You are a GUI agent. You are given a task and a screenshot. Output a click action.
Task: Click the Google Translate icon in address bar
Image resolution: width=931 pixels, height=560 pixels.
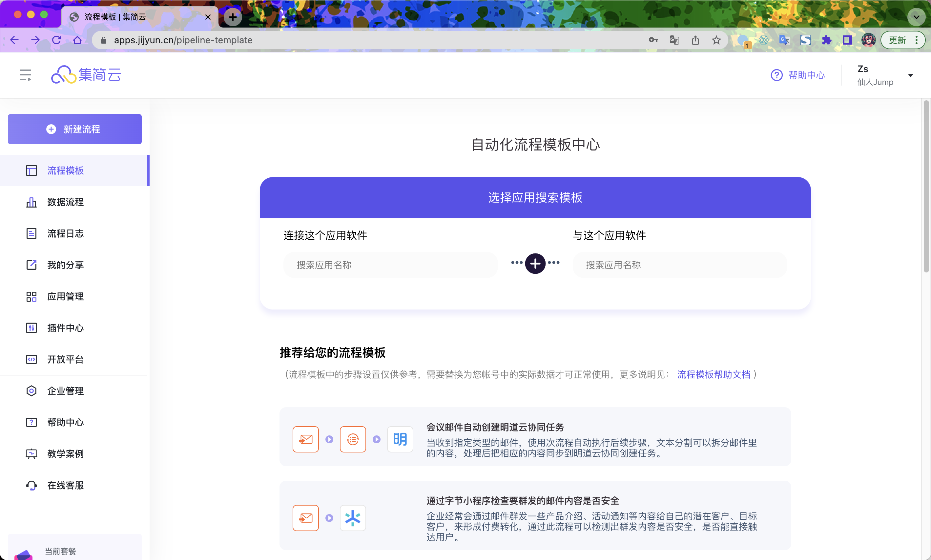674,40
